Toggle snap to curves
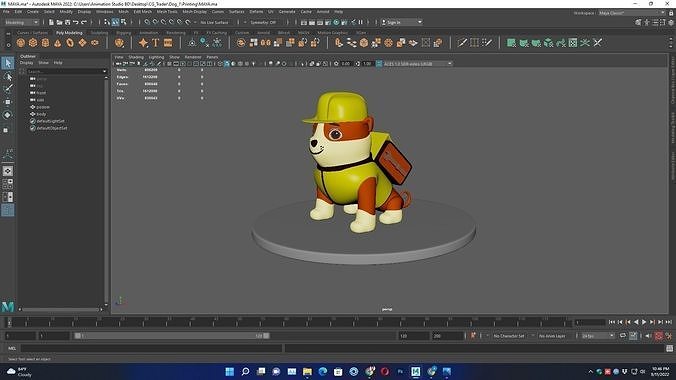The width and height of the screenshot is (676, 380). [155, 22]
